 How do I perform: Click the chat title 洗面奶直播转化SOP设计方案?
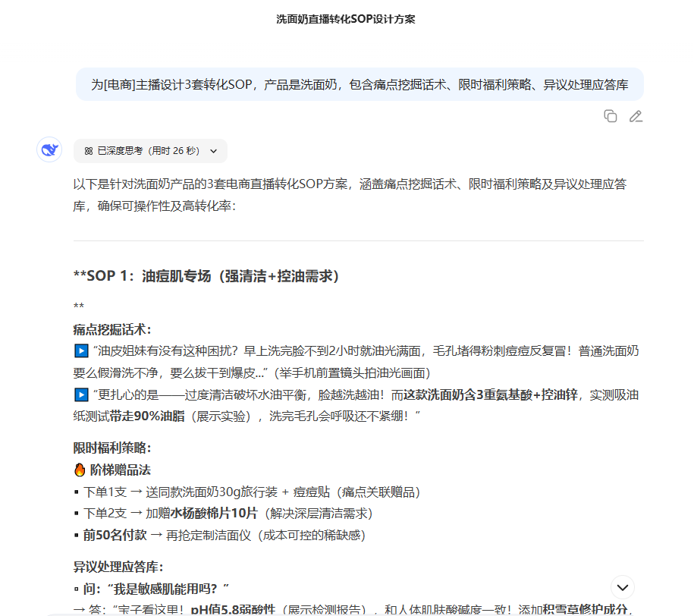tap(347, 19)
